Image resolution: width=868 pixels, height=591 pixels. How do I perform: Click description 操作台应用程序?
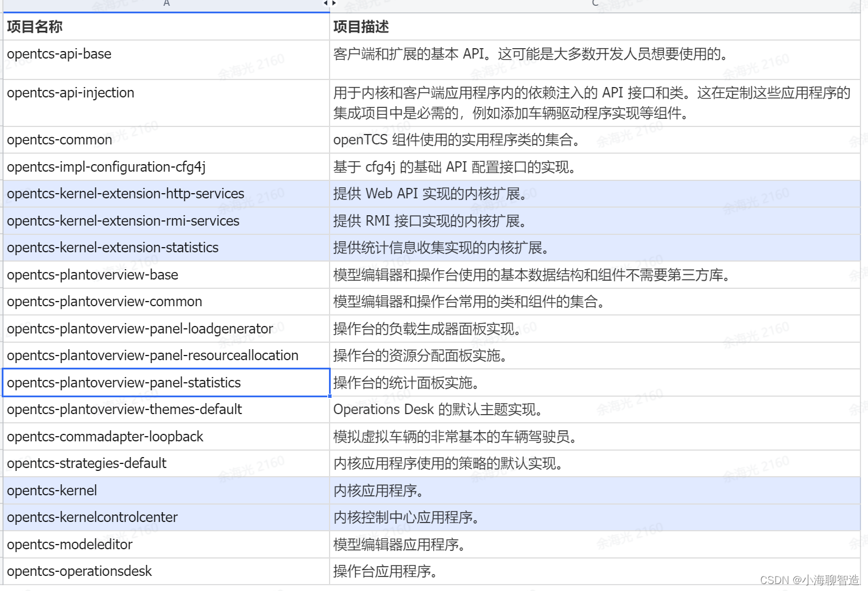(595, 571)
